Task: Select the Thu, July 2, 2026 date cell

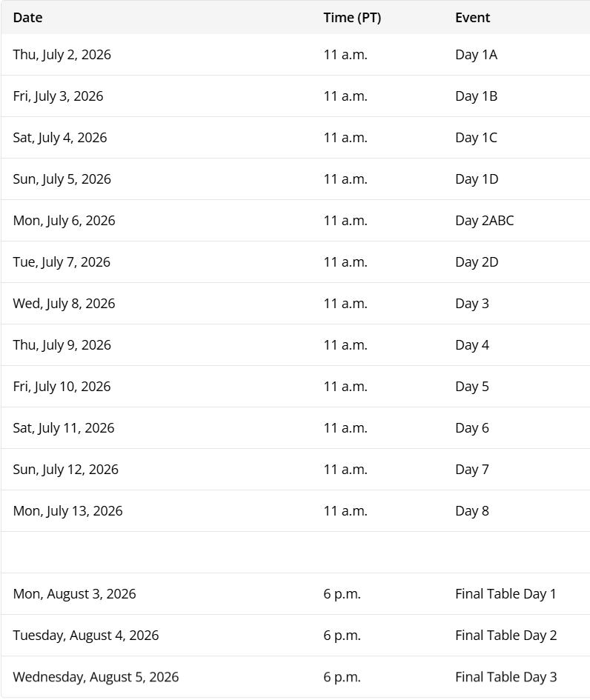Action: pos(62,55)
